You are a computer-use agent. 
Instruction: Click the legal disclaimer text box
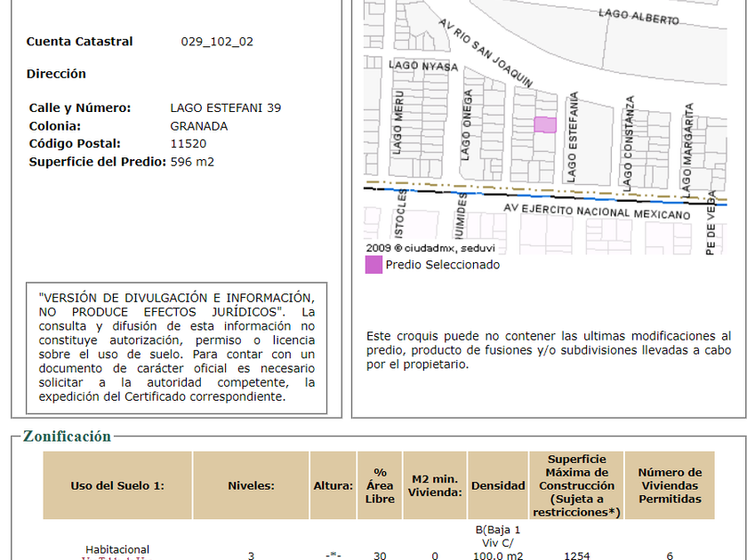176,348
